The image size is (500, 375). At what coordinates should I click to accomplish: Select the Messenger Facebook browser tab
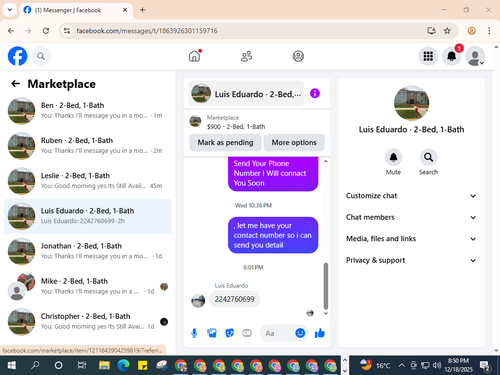tap(76, 10)
